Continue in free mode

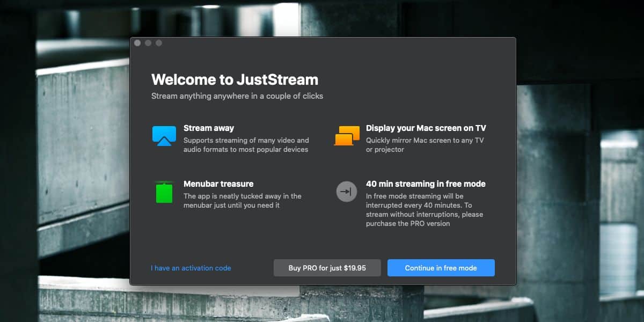tap(441, 268)
